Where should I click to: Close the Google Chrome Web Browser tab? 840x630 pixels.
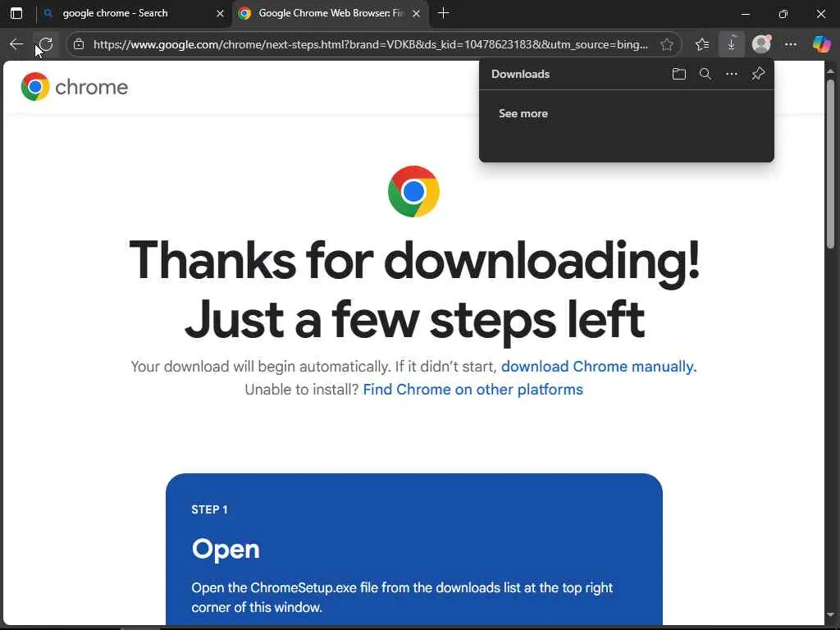click(x=416, y=13)
